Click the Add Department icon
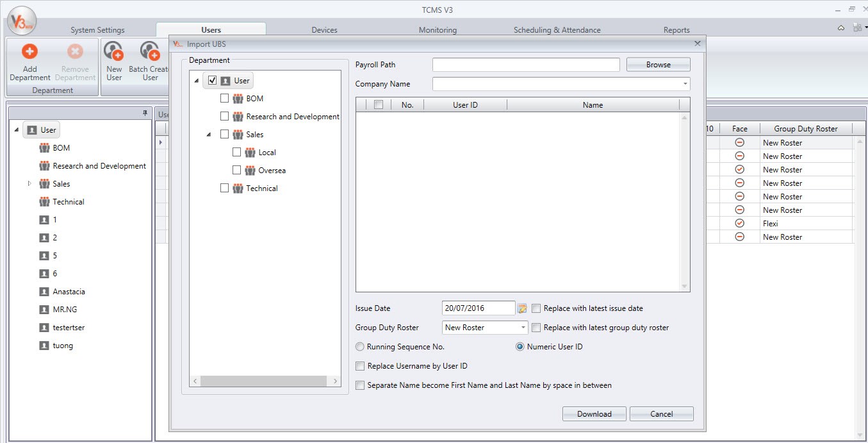Image resolution: width=868 pixels, height=443 pixels. pos(29,51)
